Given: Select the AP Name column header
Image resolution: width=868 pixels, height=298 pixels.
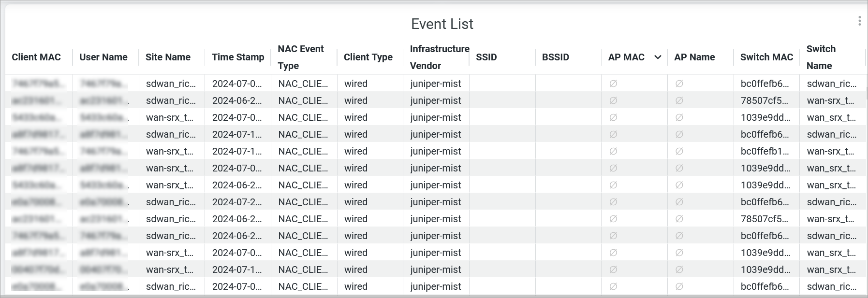Looking at the screenshot, I should pos(694,57).
